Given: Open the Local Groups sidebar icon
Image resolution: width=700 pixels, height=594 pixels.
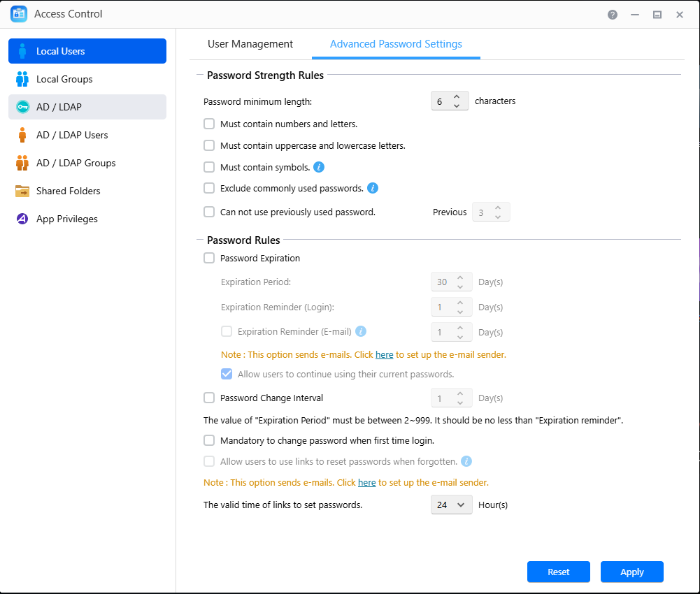Looking at the screenshot, I should click(x=22, y=79).
